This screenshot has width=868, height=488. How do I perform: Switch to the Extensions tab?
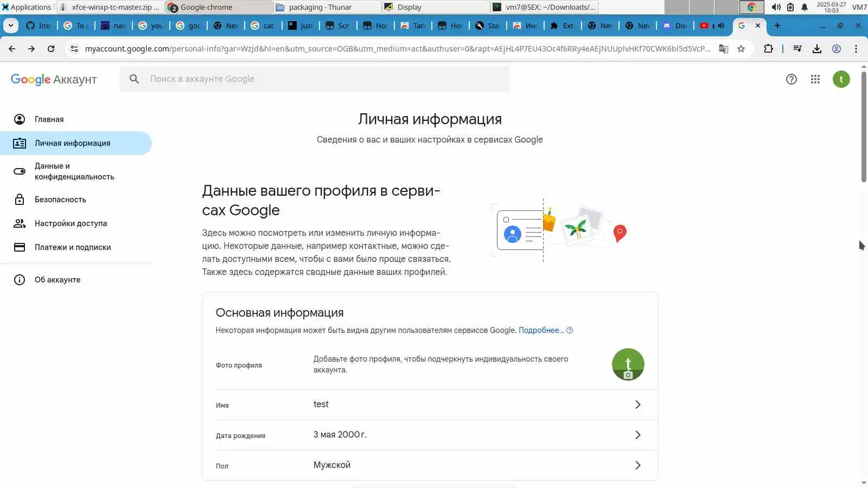point(563,25)
